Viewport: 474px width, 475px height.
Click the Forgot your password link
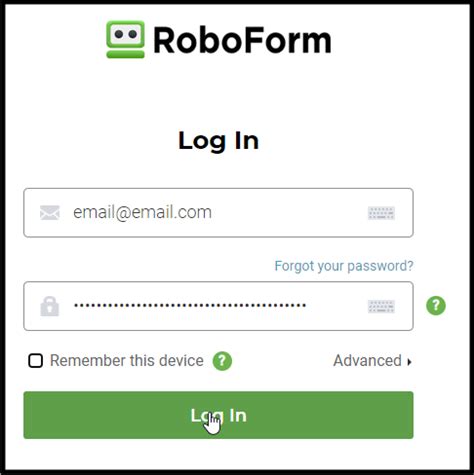[344, 266]
